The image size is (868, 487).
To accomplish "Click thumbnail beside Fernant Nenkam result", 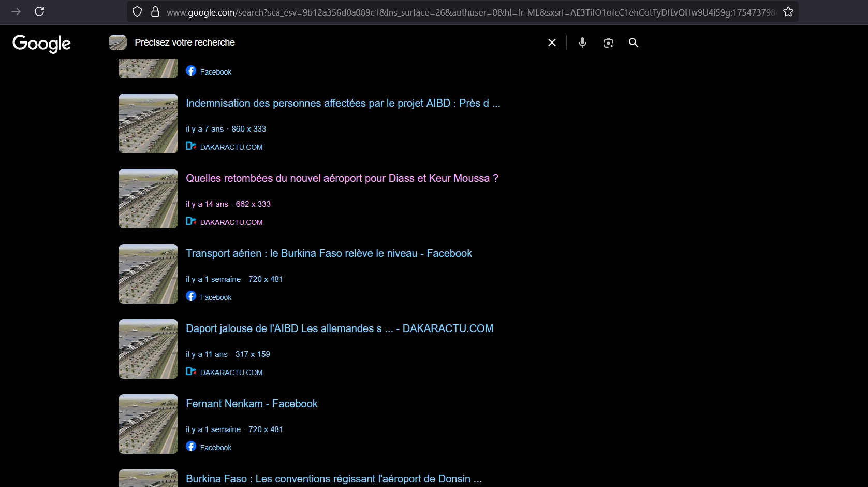I will point(148,424).
